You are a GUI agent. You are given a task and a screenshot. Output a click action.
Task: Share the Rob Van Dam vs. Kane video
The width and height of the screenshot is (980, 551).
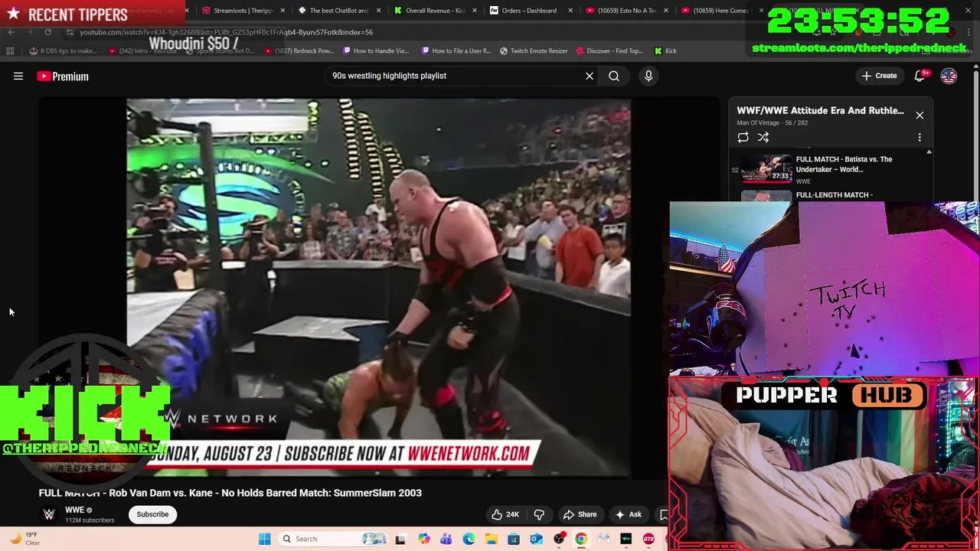(580, 514)
